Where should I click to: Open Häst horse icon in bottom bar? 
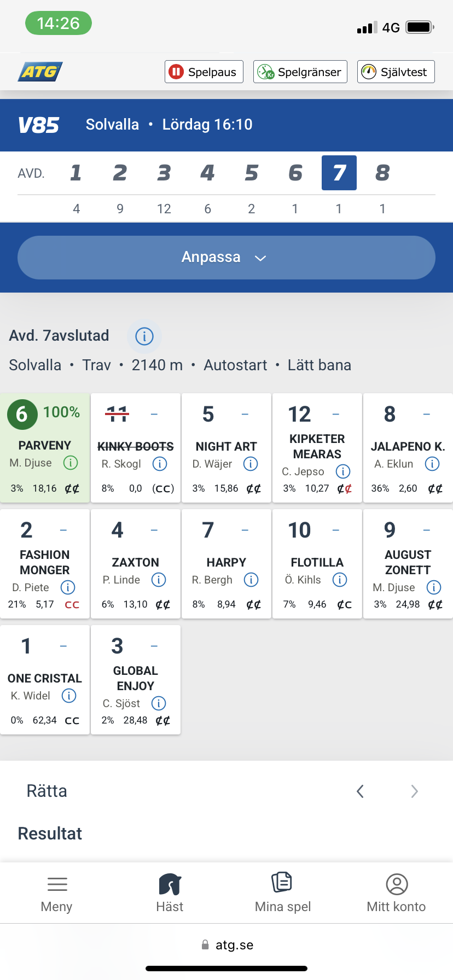[170, 884]
